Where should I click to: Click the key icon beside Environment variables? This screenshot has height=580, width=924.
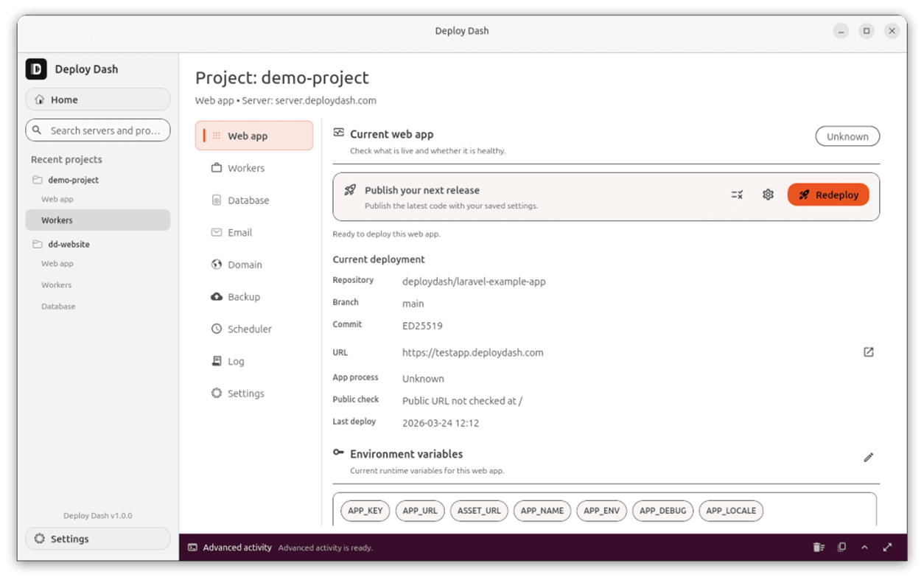point(338,453)
